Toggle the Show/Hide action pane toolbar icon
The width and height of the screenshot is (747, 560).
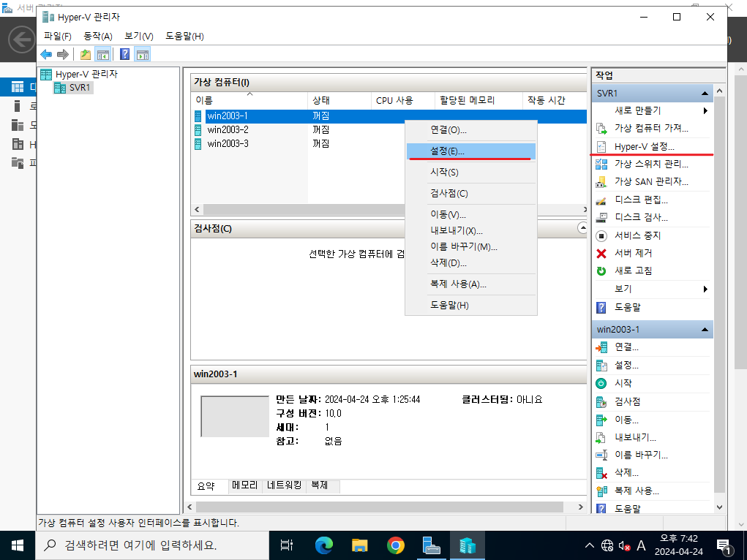click(143, 54)
